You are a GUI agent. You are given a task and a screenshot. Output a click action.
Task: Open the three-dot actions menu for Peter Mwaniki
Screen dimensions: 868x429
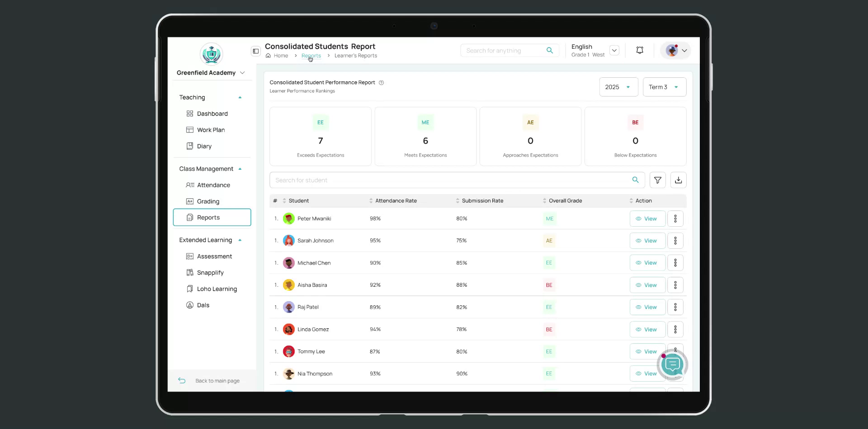pos(675,218)
